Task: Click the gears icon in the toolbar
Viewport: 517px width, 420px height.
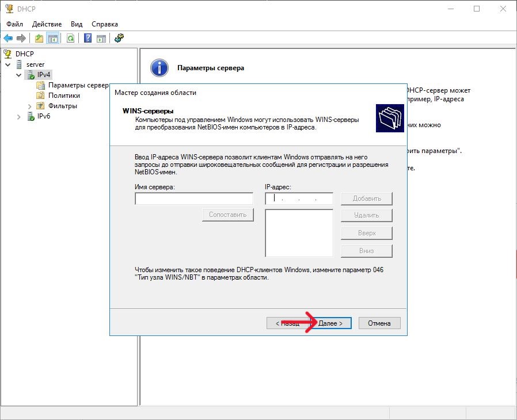Action: pos(119,39)
